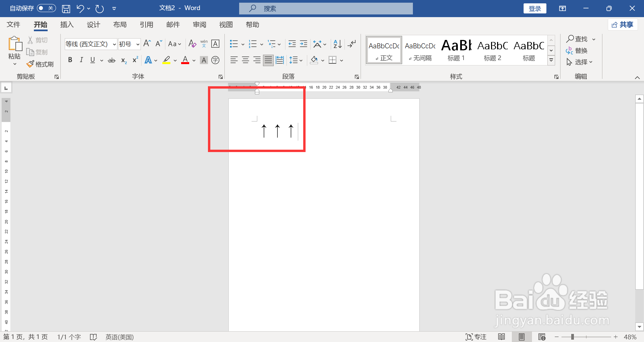Image resolution: width=644 pixels, height=342 pixels.
Task: Clear all formatting icon
Action: click(192, 44)
